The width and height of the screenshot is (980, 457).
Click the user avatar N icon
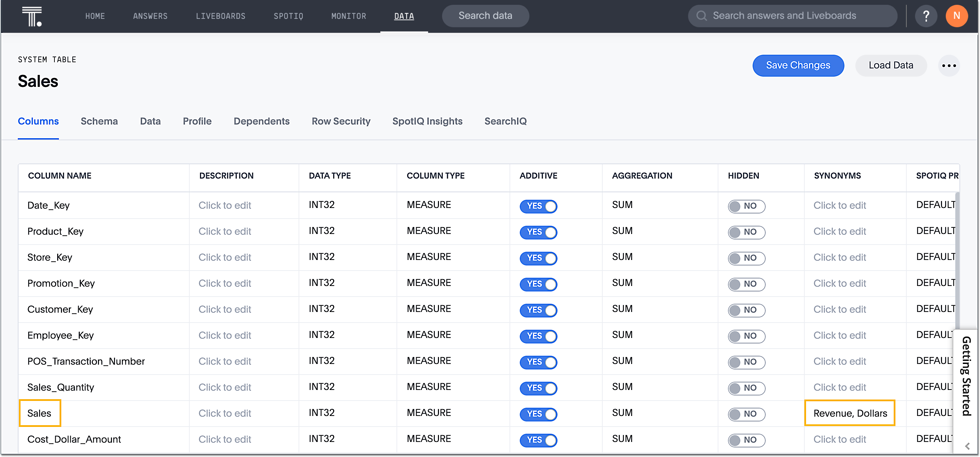[x=957, y=16]
